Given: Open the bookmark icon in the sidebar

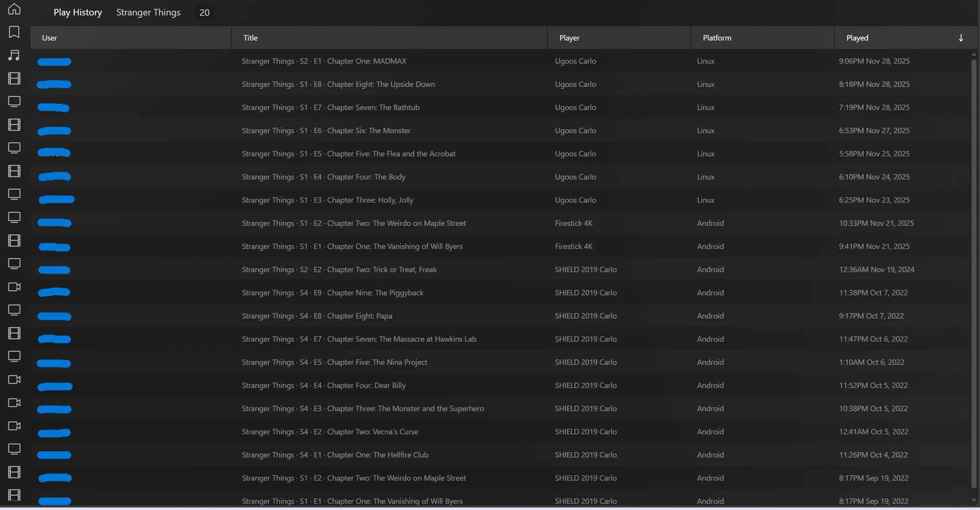Looking at the screenshot, I should tap(14, 32).
